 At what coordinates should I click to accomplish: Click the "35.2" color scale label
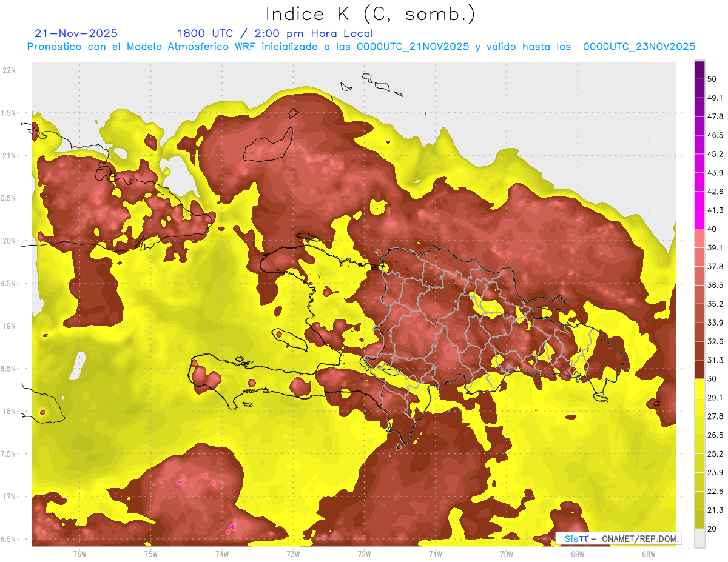715,304
